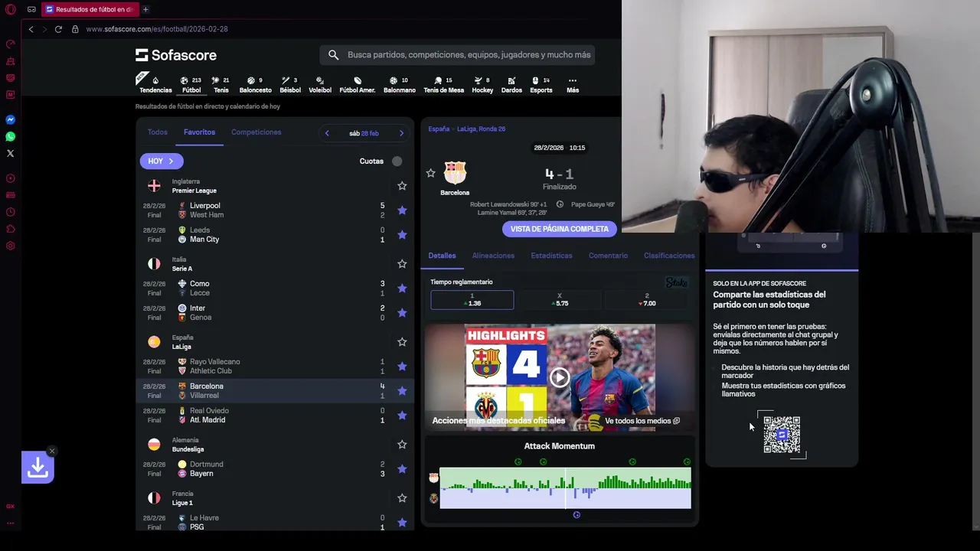Select the Fútbol Amer. sport category

pyautogui.click(x=358, y=85)
